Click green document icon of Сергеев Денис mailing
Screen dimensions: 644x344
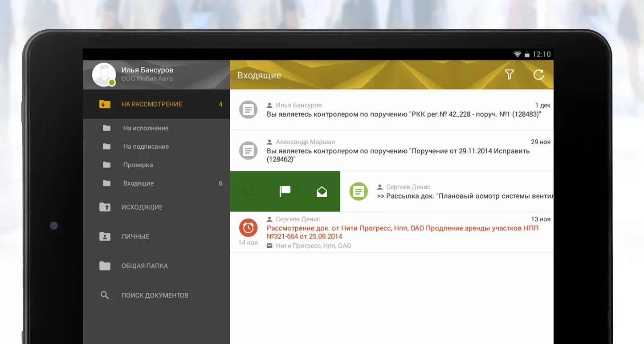click(359, 191)
